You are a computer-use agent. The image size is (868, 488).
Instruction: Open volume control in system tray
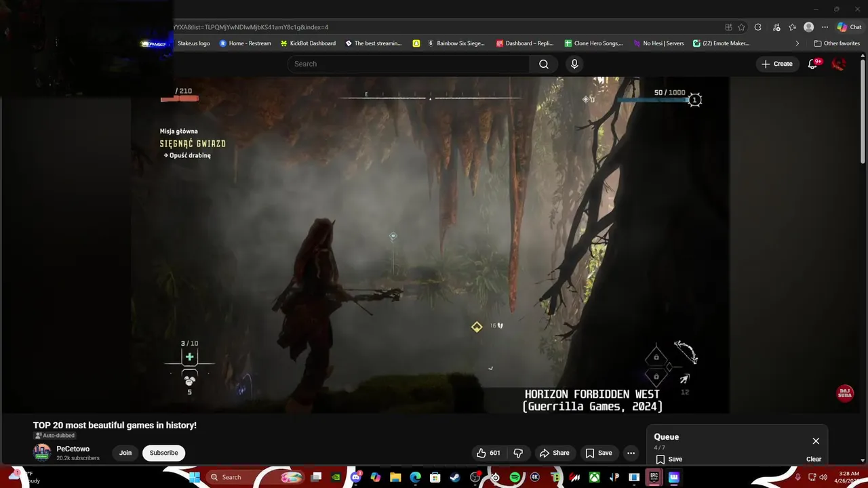(x=823, y=477)
